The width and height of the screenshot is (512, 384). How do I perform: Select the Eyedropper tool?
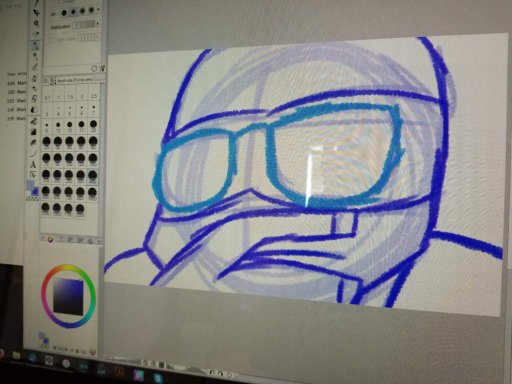[x=37, y=34]
